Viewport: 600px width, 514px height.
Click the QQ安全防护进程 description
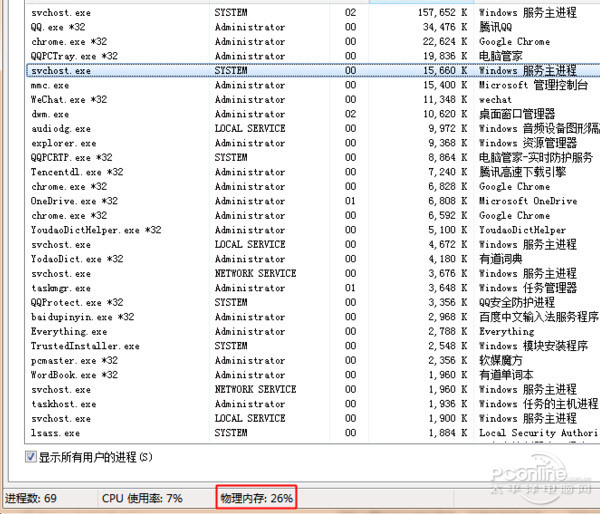pos(517,303)
